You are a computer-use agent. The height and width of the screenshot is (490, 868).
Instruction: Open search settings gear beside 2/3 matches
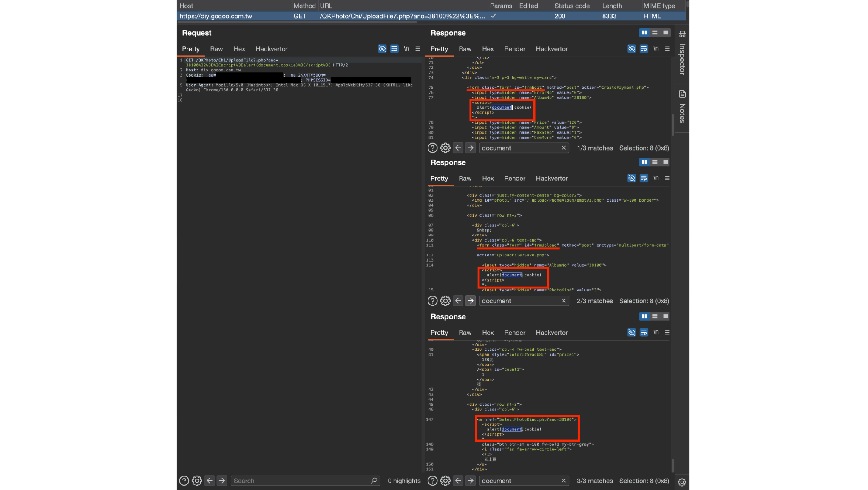click(x=445, y=301)
